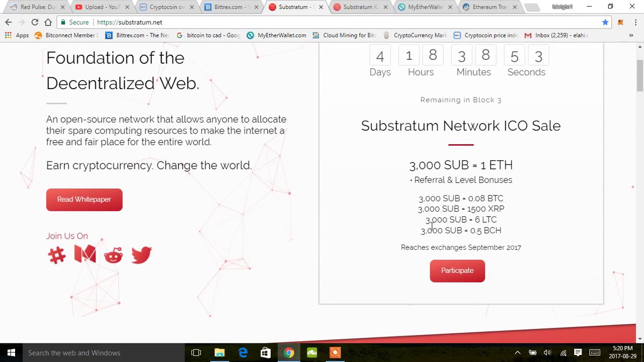
Task: Click the Read Whitepaper button
Action: pos(84,200)
